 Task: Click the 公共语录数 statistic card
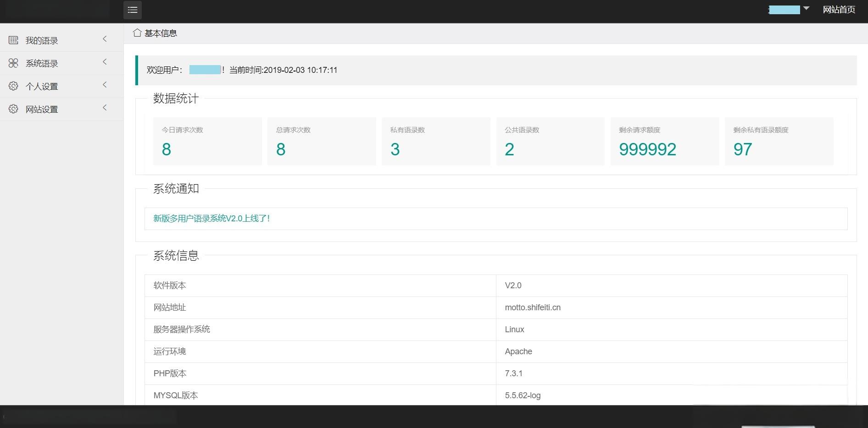click(x=551, y=141)
